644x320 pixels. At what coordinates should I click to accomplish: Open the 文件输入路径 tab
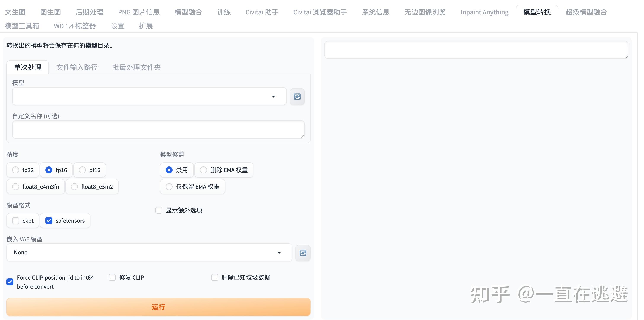(77, 67)
